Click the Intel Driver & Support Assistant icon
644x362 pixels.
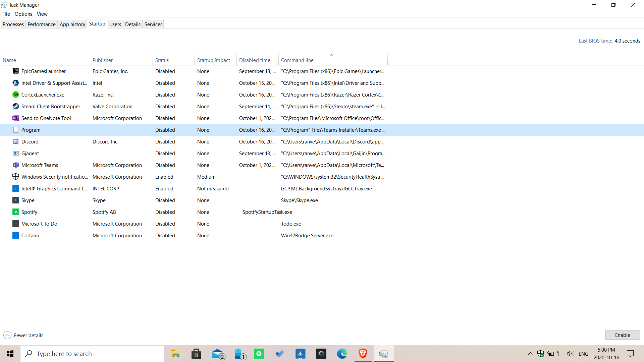coord(16,83)
